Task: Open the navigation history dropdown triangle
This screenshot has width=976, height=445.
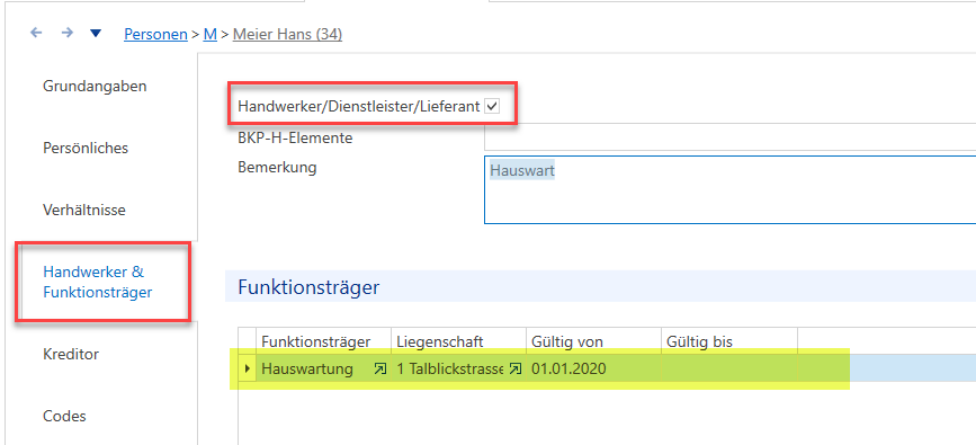Action: [95, 34]
